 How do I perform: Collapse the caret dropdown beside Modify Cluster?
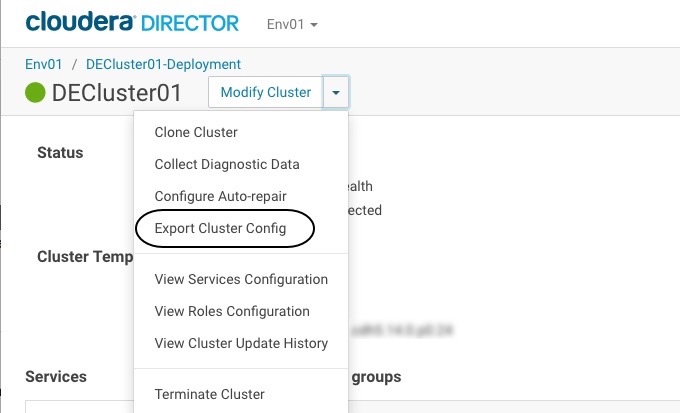click(336, 93)
